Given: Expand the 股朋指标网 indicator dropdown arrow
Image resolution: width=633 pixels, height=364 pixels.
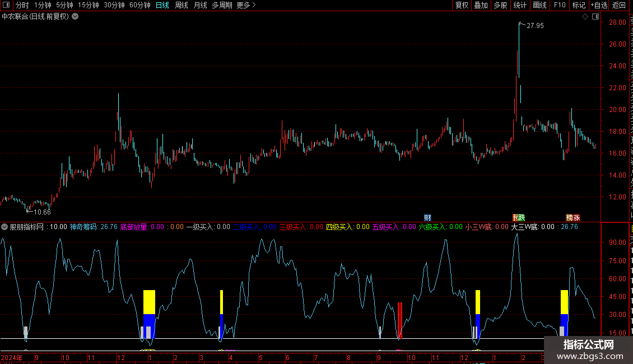Looking at the screenshot, I should click(x=5, y=227).
